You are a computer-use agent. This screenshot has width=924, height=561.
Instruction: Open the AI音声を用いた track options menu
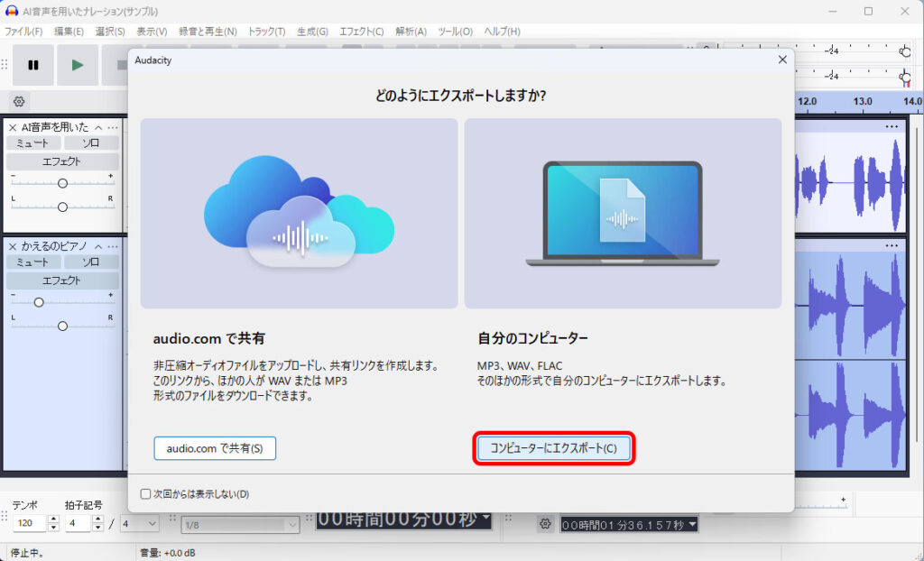(113, 127)
